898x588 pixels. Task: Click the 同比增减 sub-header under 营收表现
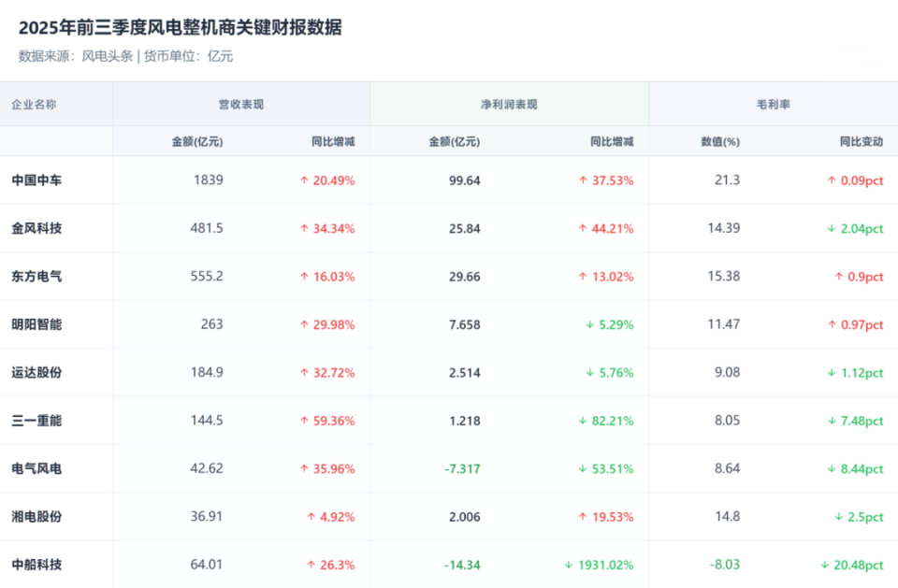(332, 141)
